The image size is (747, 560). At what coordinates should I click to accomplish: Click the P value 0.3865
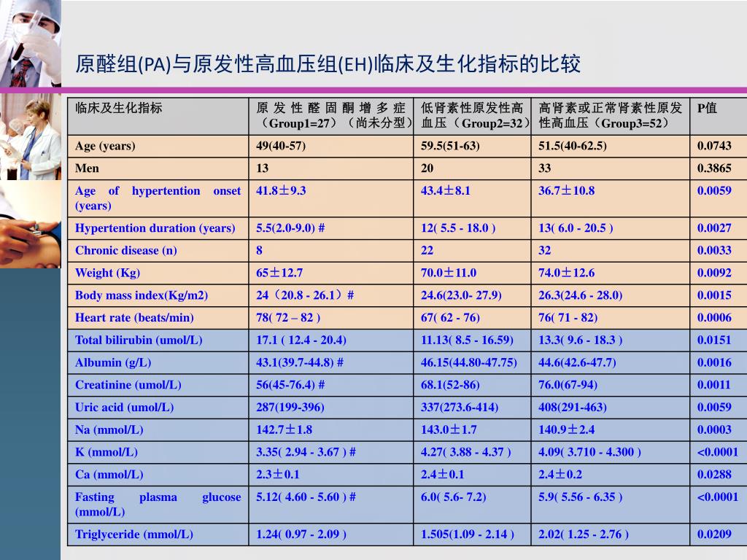(x=714, y=168)
